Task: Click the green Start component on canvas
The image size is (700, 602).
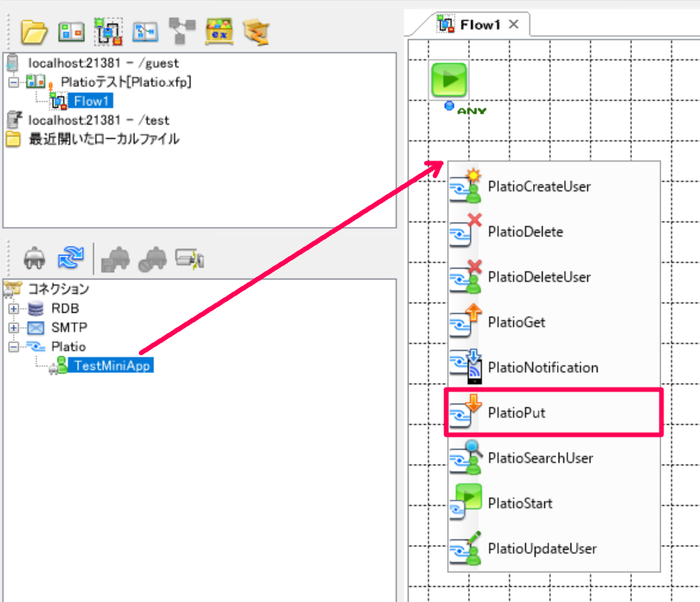Action: (x=449, y=80)
